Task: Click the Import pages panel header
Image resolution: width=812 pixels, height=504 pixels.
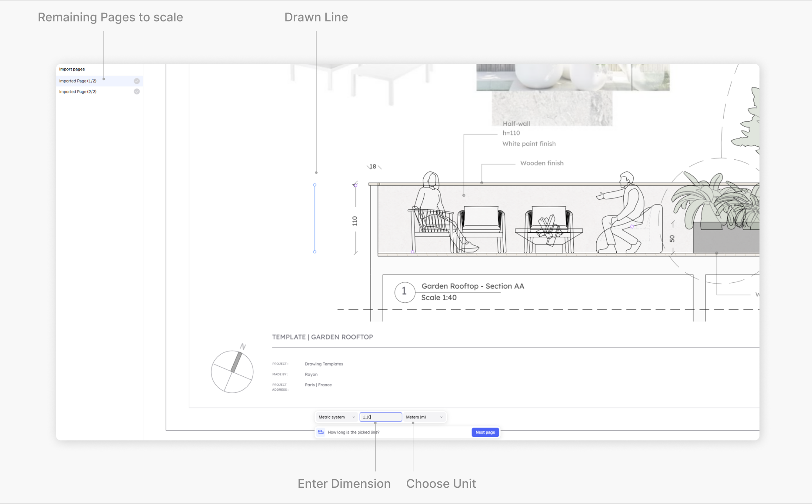Action: click(72, 69)
